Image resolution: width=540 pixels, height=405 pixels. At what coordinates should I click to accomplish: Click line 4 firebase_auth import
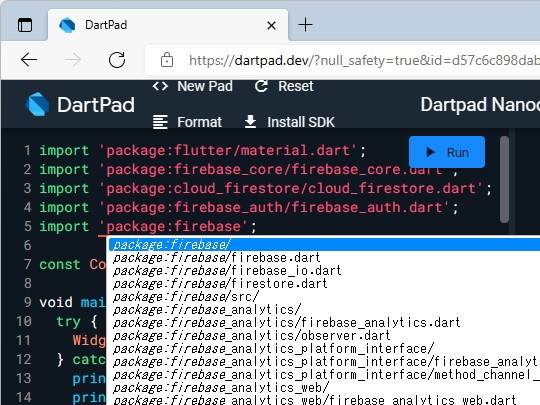(249, 208)
